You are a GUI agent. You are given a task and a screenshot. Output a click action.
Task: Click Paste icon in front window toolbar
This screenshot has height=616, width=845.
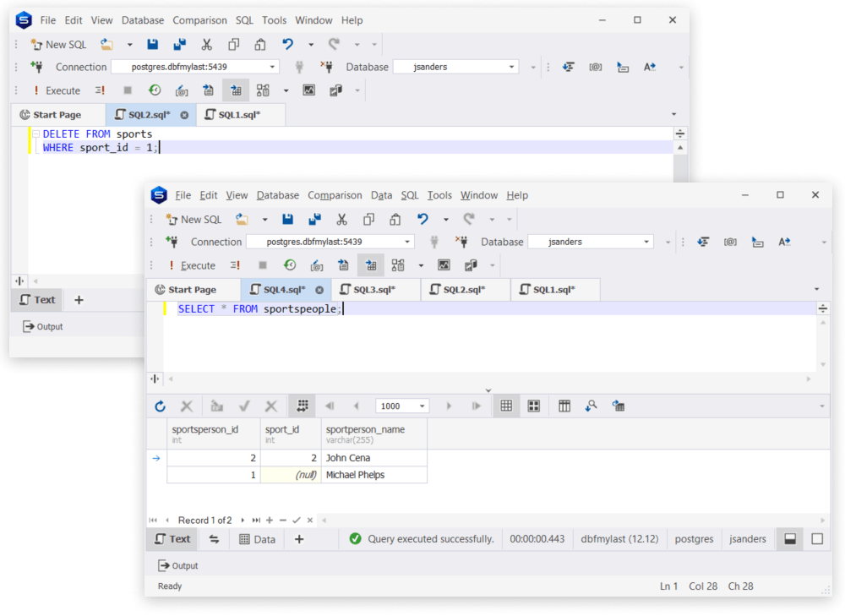pos(395,220)
